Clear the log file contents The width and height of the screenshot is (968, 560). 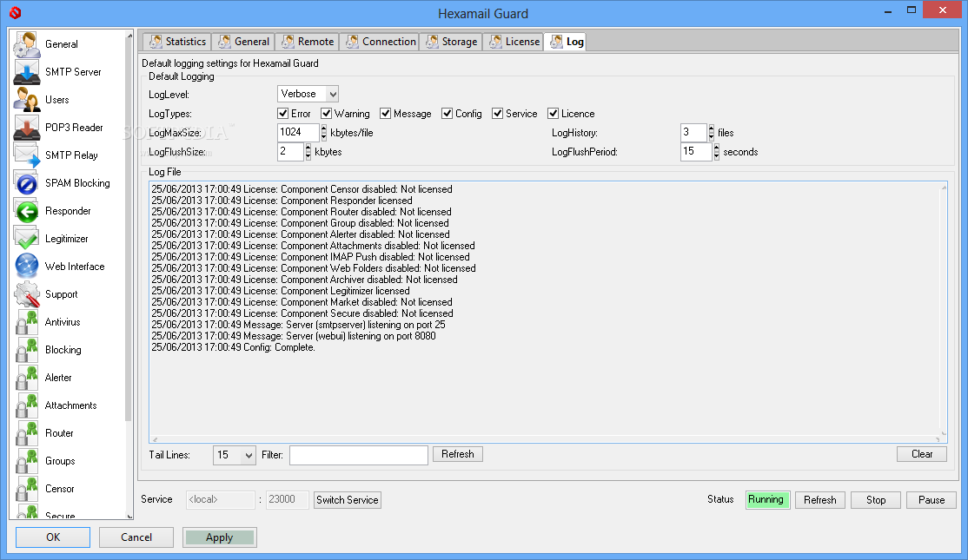pos(922,454)
